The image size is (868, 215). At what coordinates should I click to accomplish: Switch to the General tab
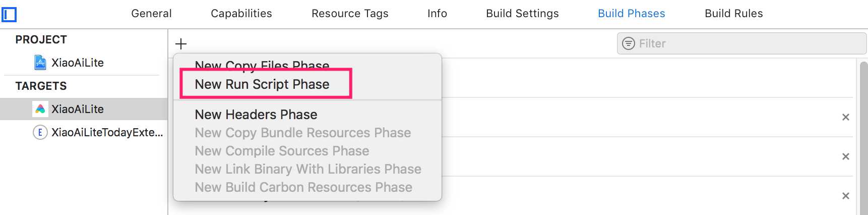point(151,14)
